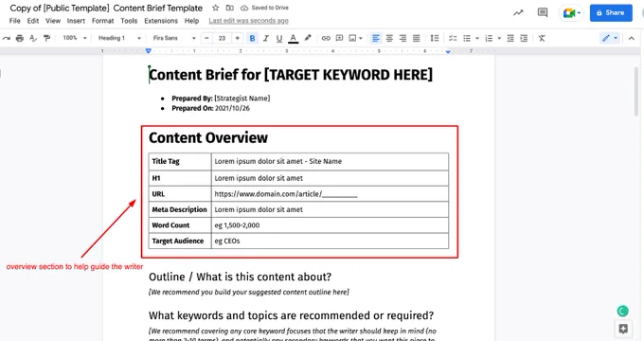Activate the paint format tool
This screenshot has width=644, height=341.
pyautogui.click(x=46, y=38)
